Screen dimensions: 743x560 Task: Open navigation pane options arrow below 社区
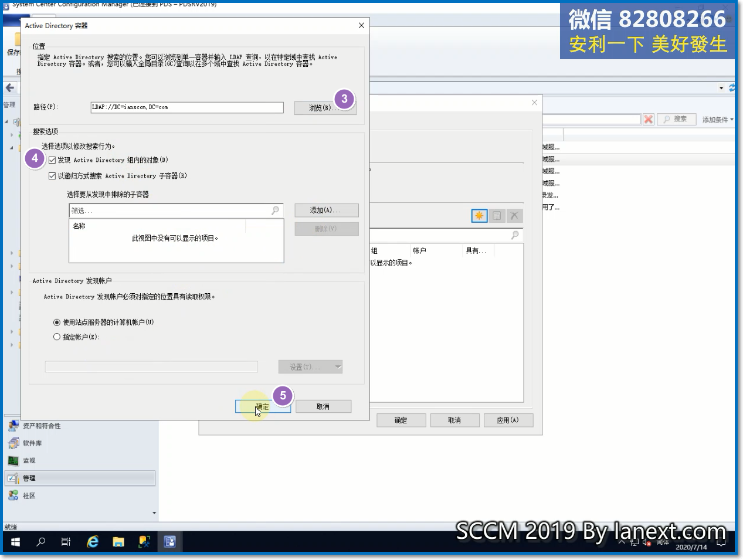(154, 513)
